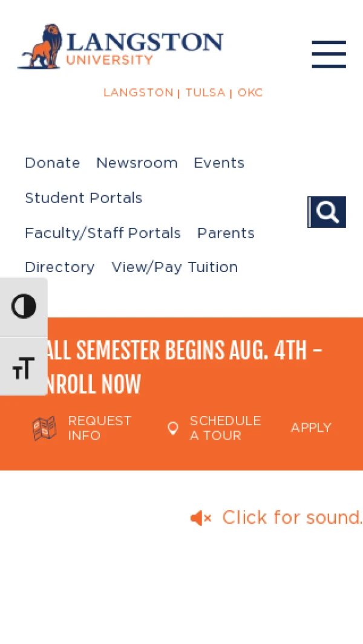Click the Apply button

click(311, 428)
